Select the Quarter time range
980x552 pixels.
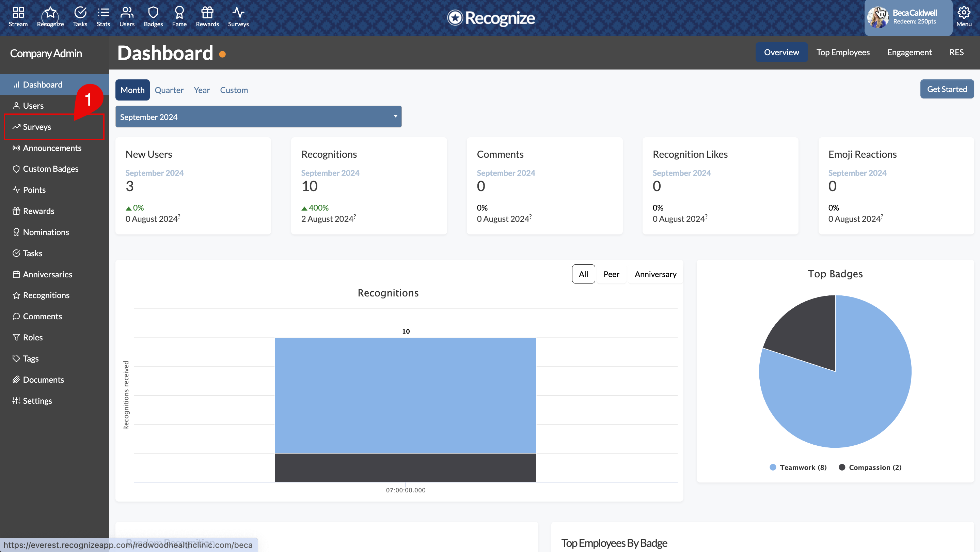pos(169,90)
